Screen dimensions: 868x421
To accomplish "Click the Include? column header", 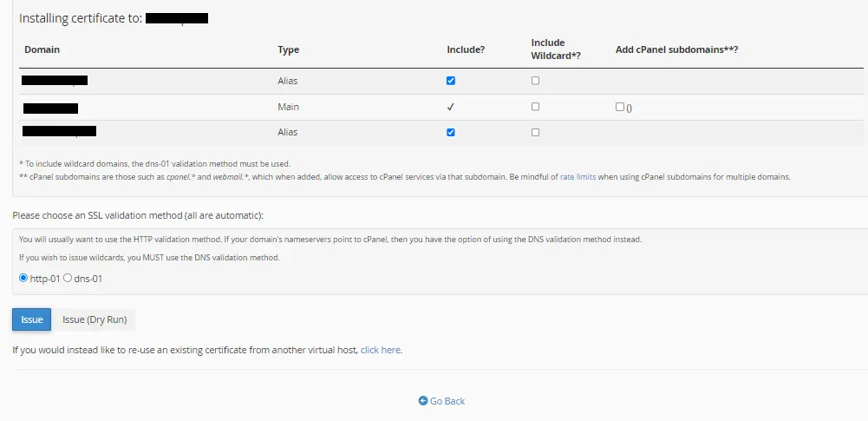I will coord(467,49).
